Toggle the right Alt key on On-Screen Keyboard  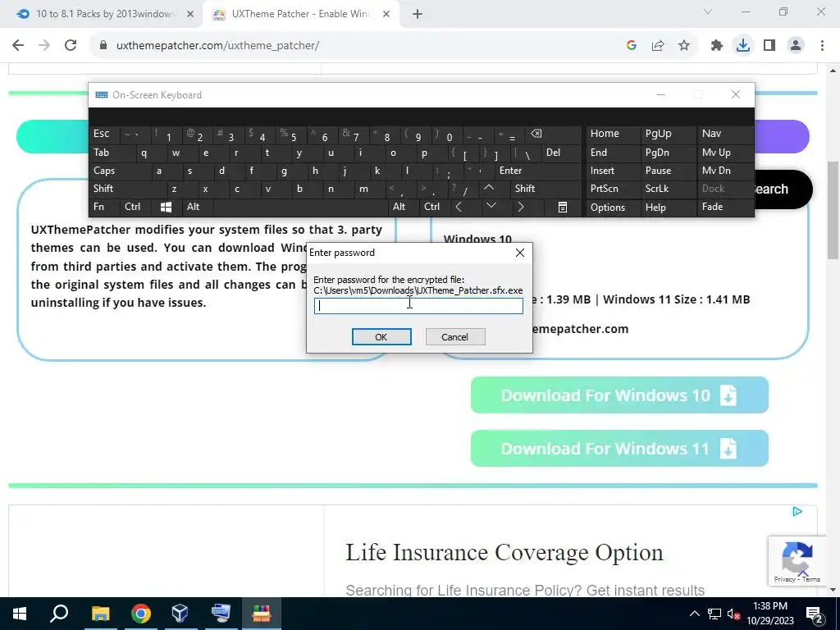(x=403, y=207)
